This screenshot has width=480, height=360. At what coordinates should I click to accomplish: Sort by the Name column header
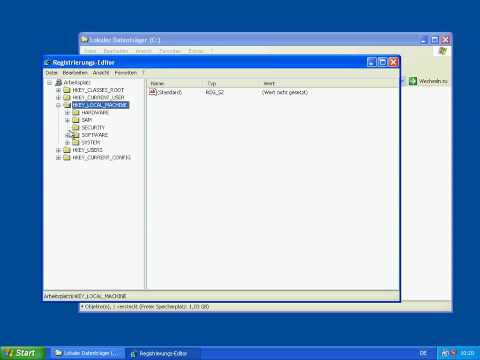click(x=175, y=83)
